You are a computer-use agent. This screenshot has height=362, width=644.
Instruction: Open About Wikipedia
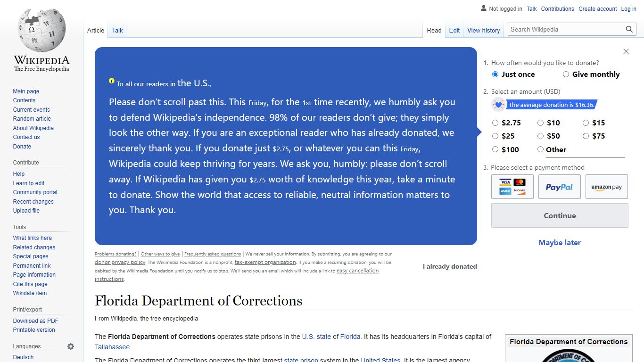tap(33, 128)
